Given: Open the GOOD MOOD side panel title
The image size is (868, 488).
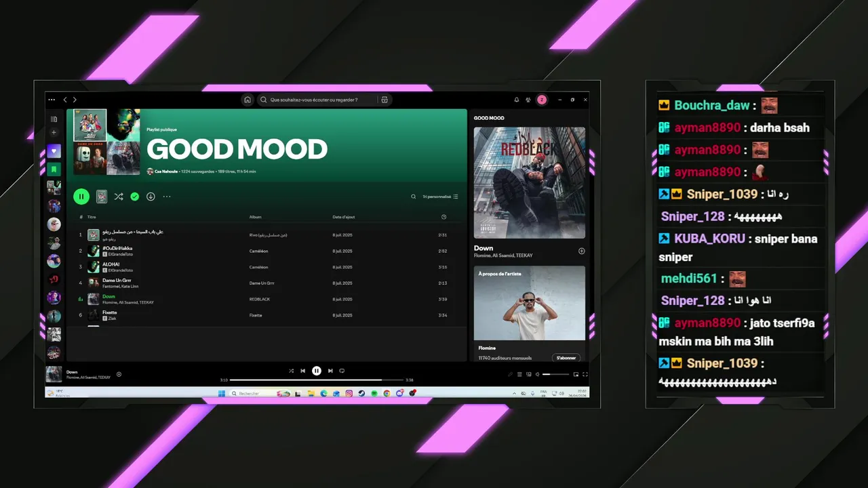Looking at the screenshot, I should [x=489, y=118].
